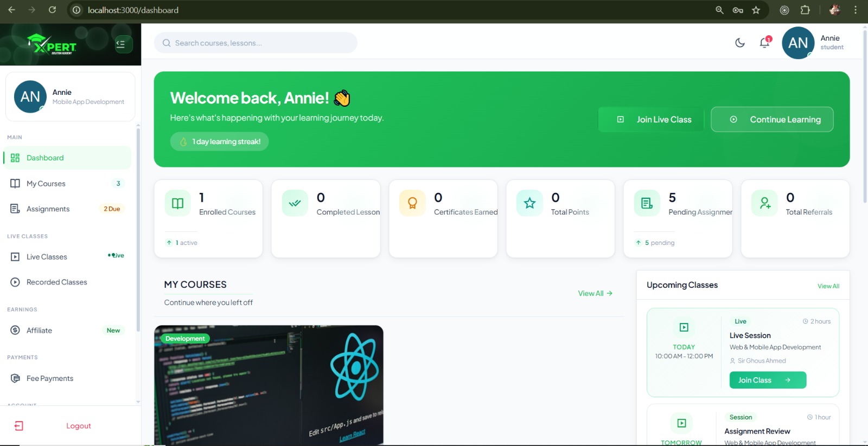Click the XPERT logo in the sidebar
The width and height of the screenshot is (868, 446).
[52, 44]
